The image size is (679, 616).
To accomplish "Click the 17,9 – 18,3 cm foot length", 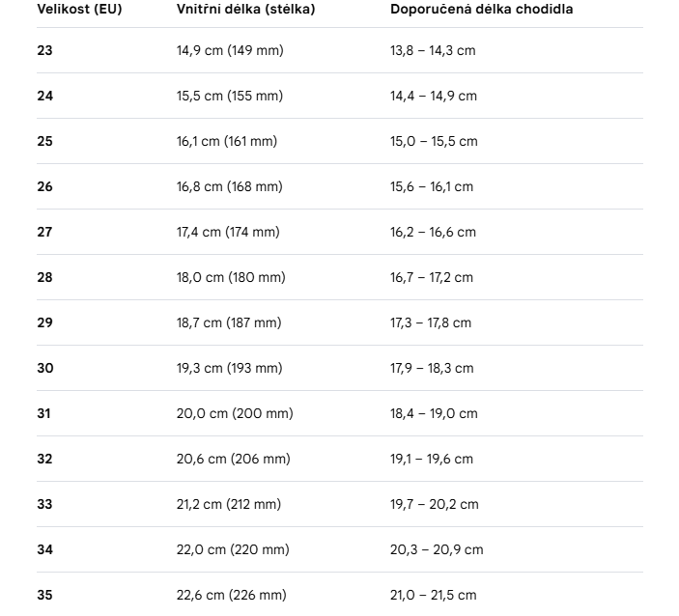I will pyautogui.click(x=432, y=368).
